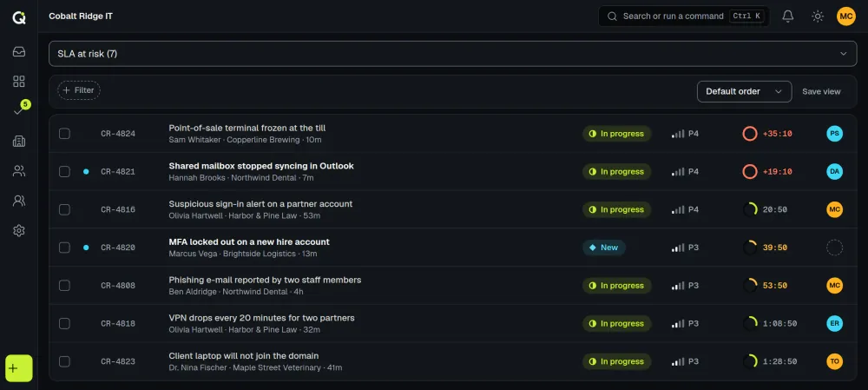
Task: Click the SLA timer ring on CR-4818
Action: click(x=750, y=323)
